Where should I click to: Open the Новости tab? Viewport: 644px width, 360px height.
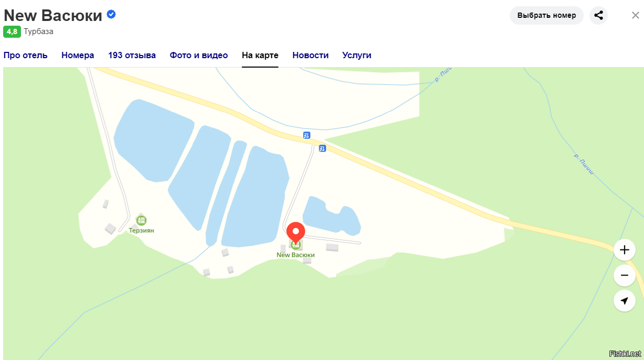(x=310, y=55)
